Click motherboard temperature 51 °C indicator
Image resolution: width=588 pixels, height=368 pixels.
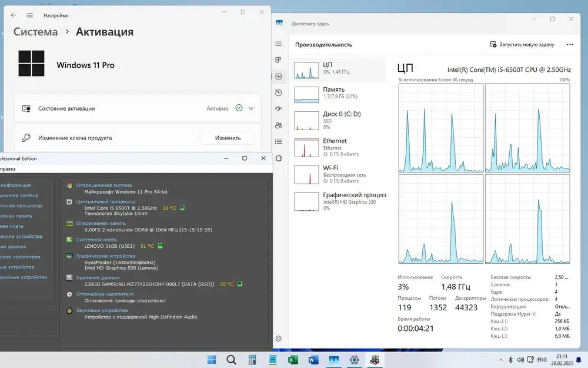click(147, 246)
